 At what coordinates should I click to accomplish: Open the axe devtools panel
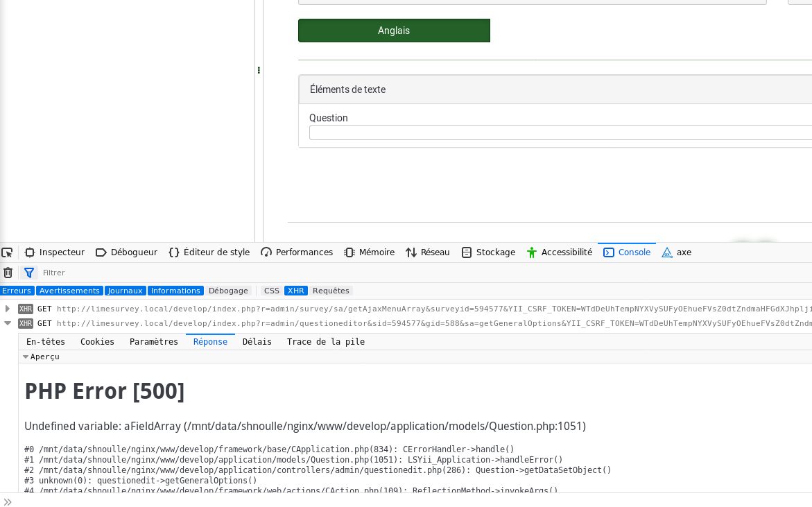pos(677,252)
